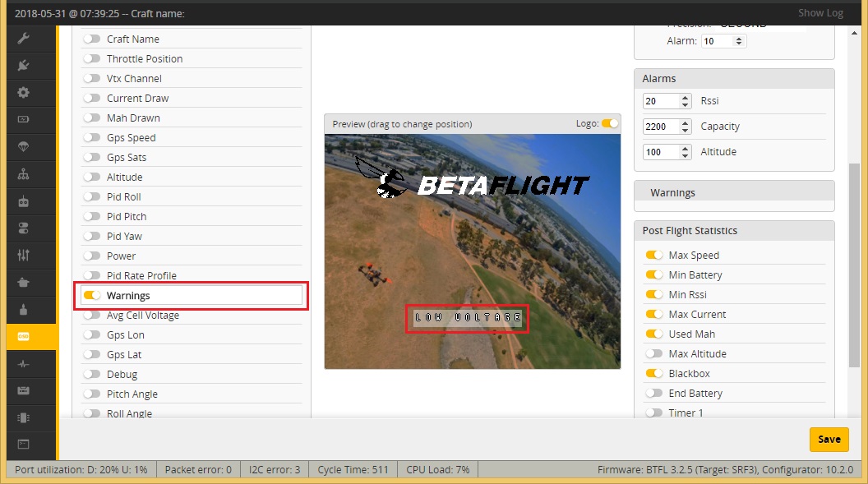This screenshot has height=484, width=868.
Task: Disable the Min Battery statistic
Action: point(654,275)
